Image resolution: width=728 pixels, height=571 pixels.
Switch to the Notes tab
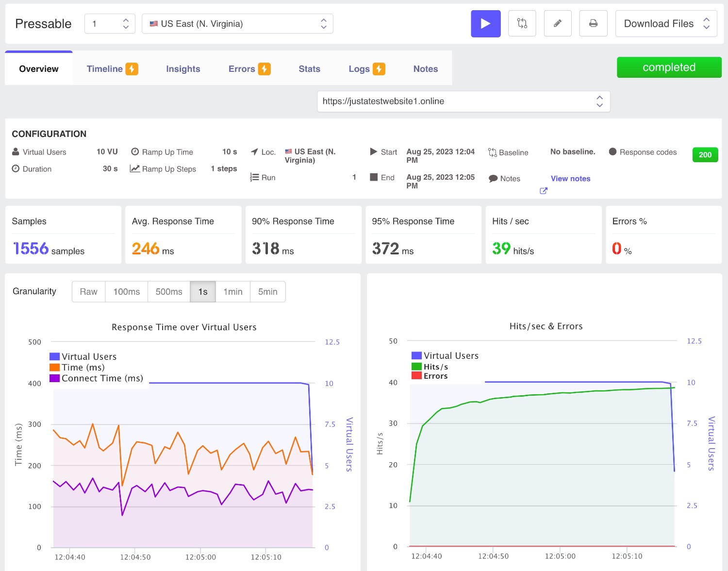pyautogui.click(x=426, y=69)
